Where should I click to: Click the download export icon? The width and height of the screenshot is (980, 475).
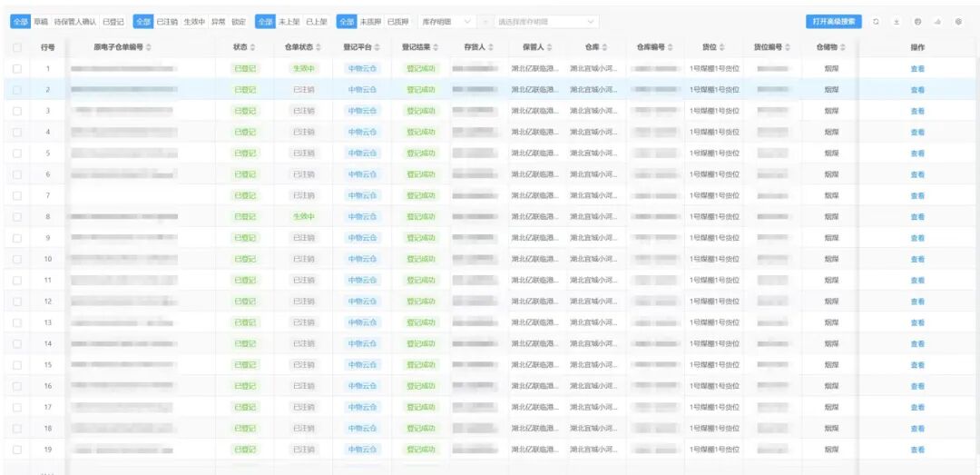point(897,21)
